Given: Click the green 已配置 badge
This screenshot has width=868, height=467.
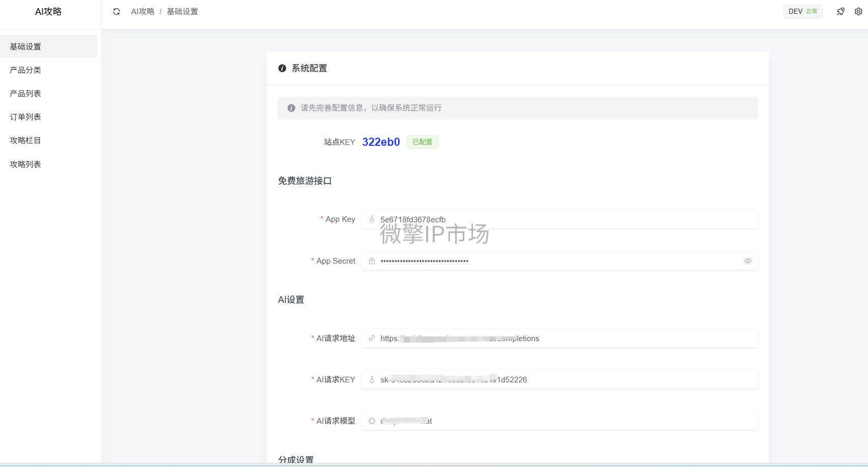Looking at the screenshot, I should click(x=422, y=142).
